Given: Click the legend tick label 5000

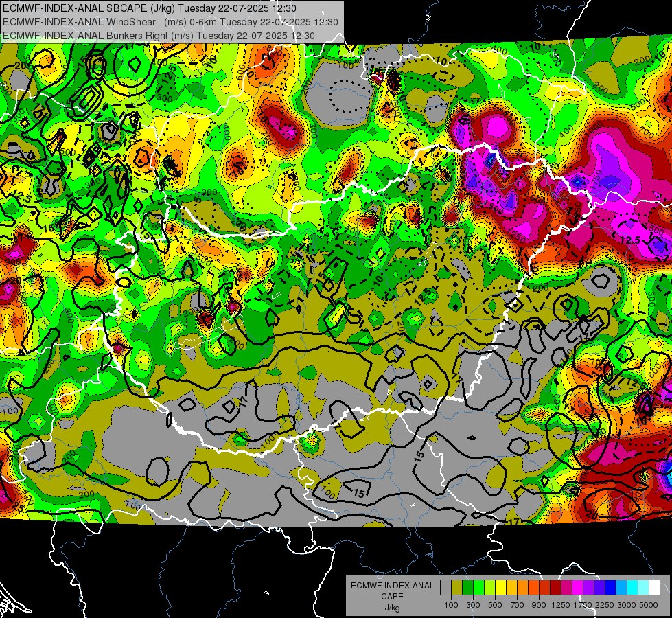Looking at the screenshot, I should tap(649, 605).
